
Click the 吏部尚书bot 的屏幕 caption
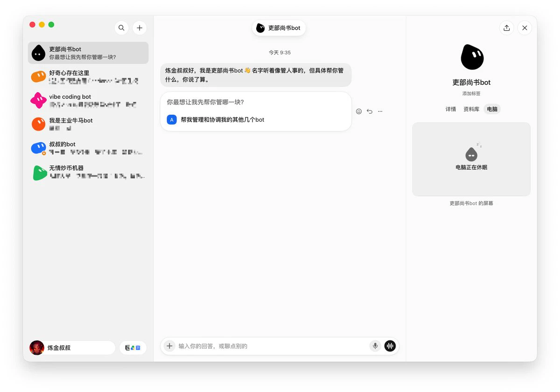[x=471, y=204]
